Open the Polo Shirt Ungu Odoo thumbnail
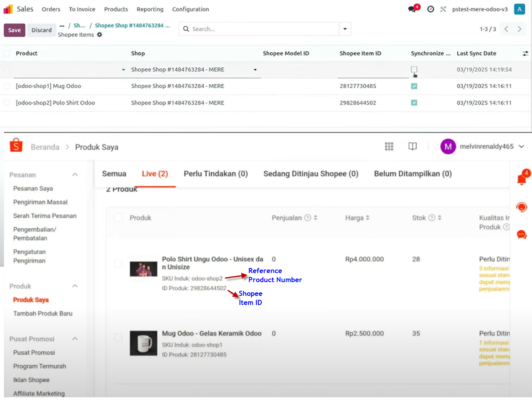 pyautogui.click(x=143, y=269)
